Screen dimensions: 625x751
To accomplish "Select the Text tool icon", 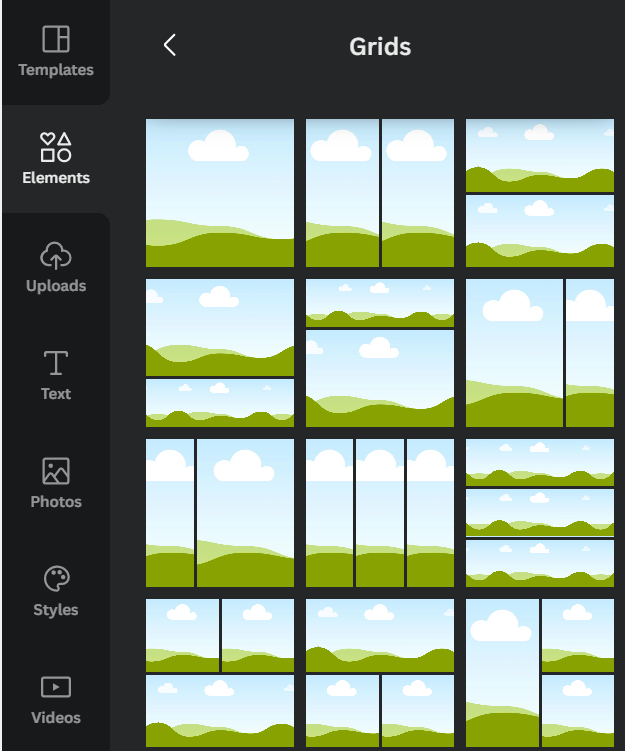I will (x=56, y=363).
